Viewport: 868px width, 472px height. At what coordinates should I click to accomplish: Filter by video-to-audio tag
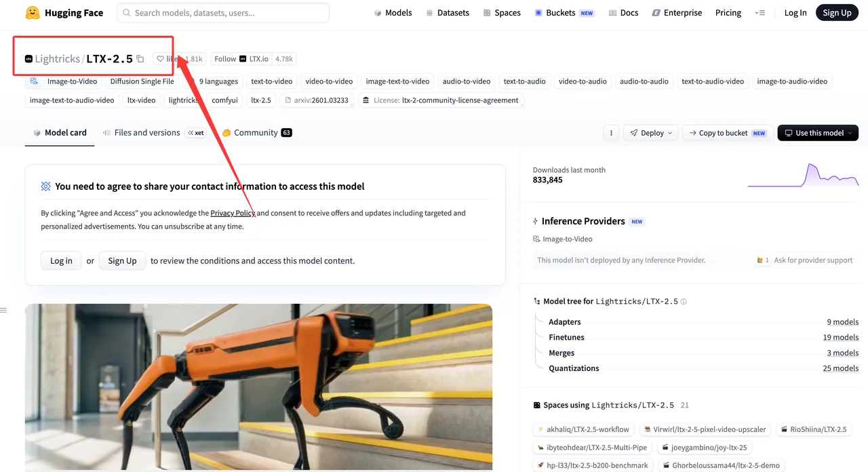tap(583, 81)
